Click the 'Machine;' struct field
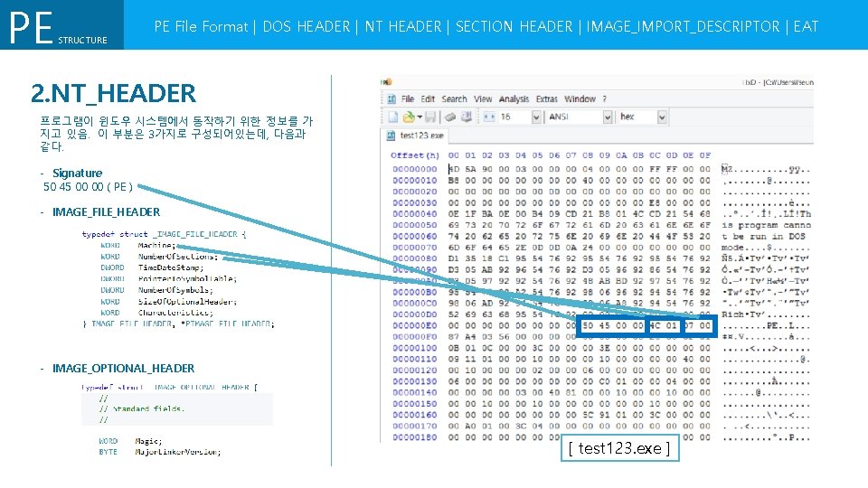This screenshot has height=488, width=868. coord(156,245)
